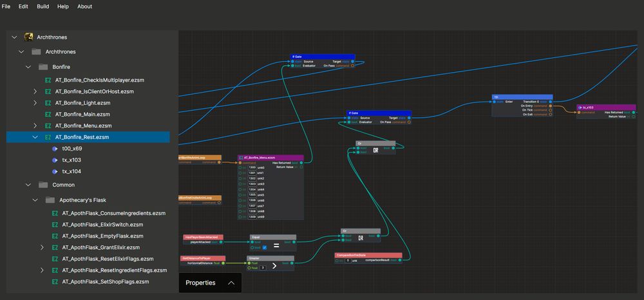This screenshot has width=644, height=300.
Task: Click icon in AT_Bonfire_Menu.ezsm node header
Action: (241, 158)
